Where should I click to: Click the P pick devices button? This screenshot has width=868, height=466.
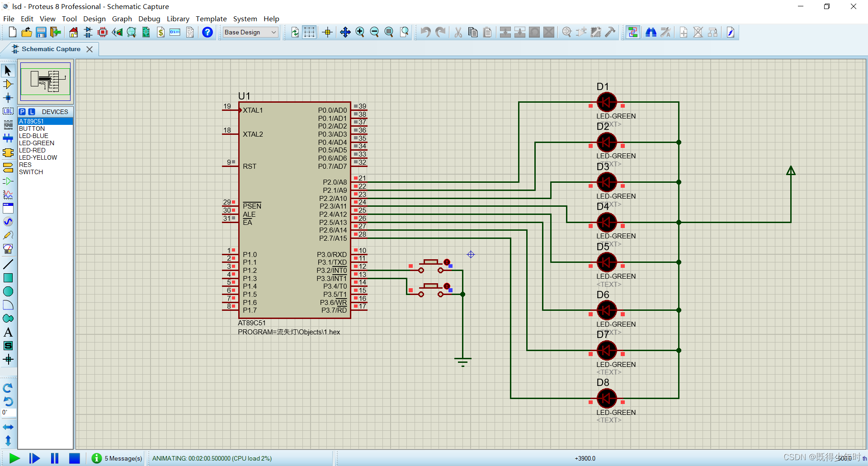coord(22,112)
